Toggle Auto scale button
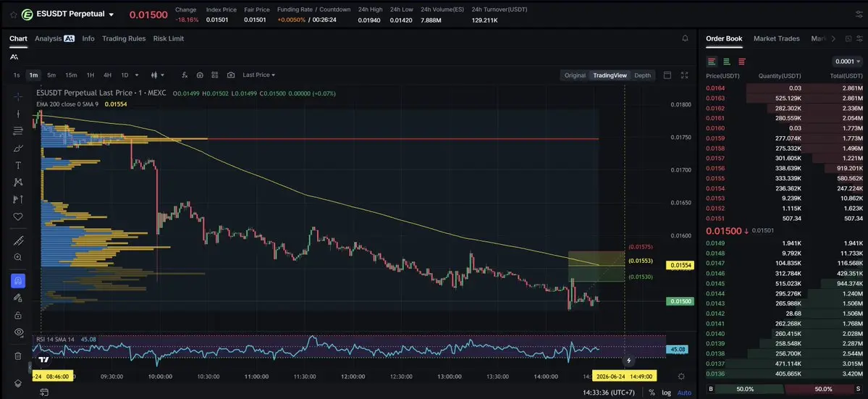Screen dimensions: 868x399 click(684, 392)
